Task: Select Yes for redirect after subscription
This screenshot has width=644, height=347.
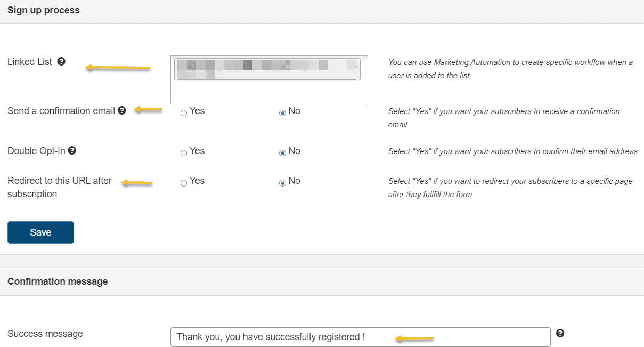Action: (184, 182)
